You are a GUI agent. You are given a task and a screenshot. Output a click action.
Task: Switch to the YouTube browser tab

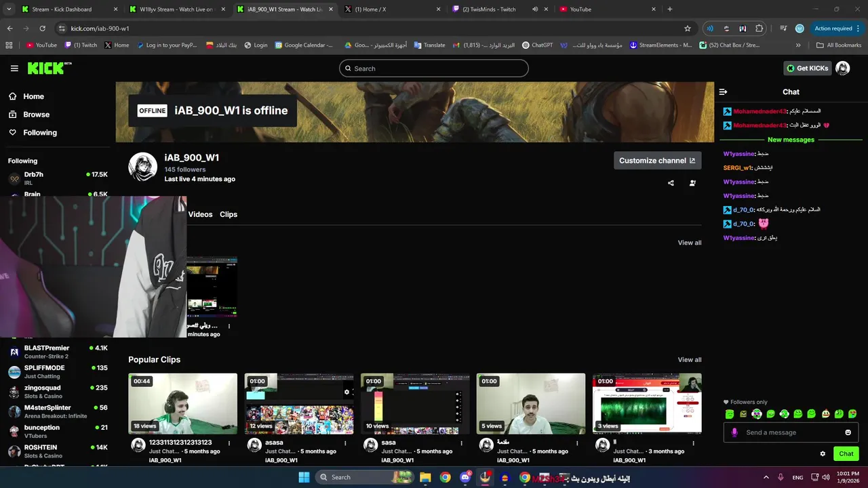[x=607, y=9]
